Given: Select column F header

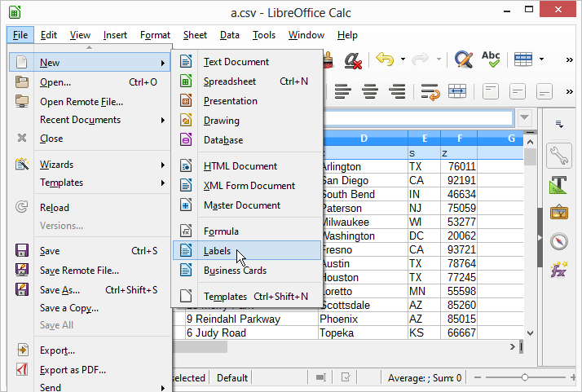Looking at the screenshot, I should click(459, 138).
